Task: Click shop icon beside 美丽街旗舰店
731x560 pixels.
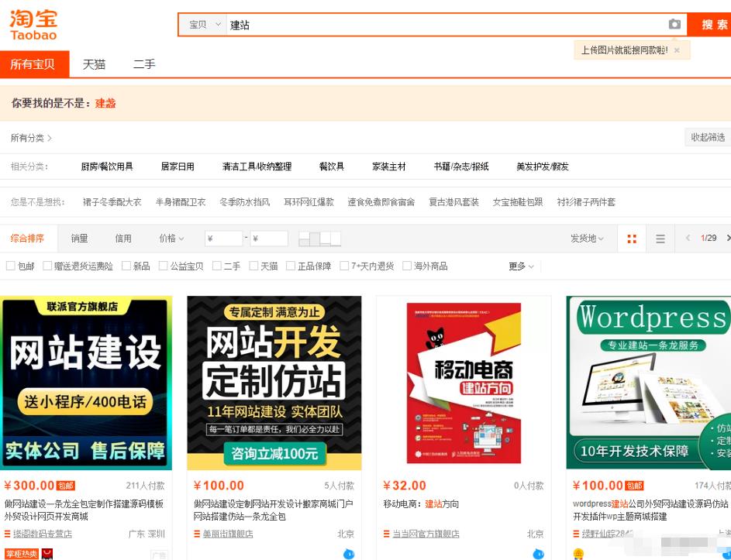Action: 197,534
